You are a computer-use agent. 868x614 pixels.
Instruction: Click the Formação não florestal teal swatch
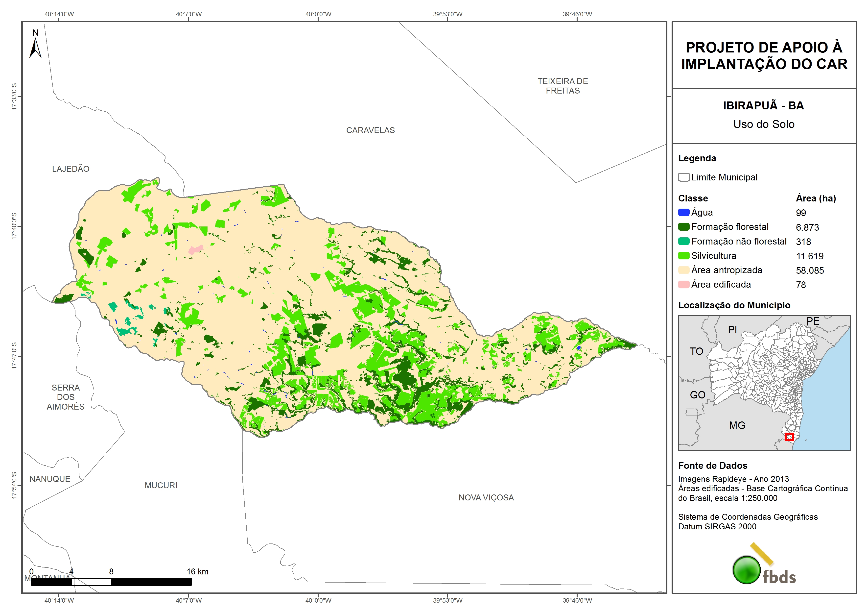683,241
